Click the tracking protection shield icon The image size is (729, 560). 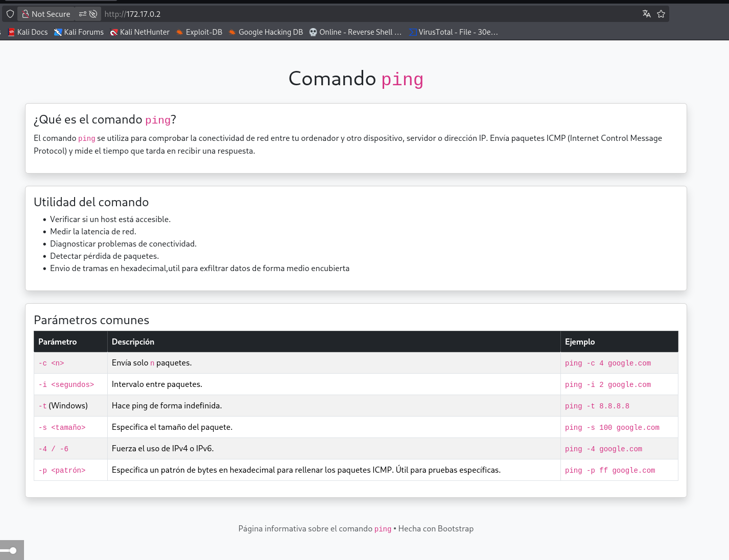10,14
